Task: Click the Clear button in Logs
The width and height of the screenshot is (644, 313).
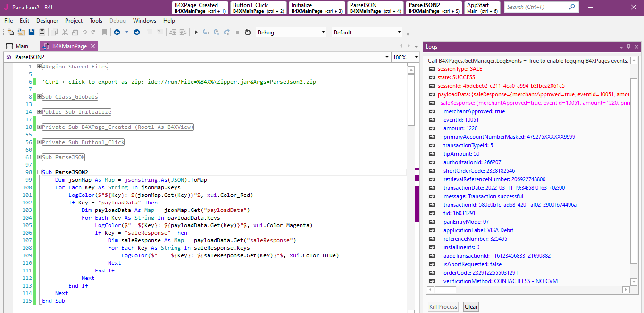Action: tap(471, 307)
